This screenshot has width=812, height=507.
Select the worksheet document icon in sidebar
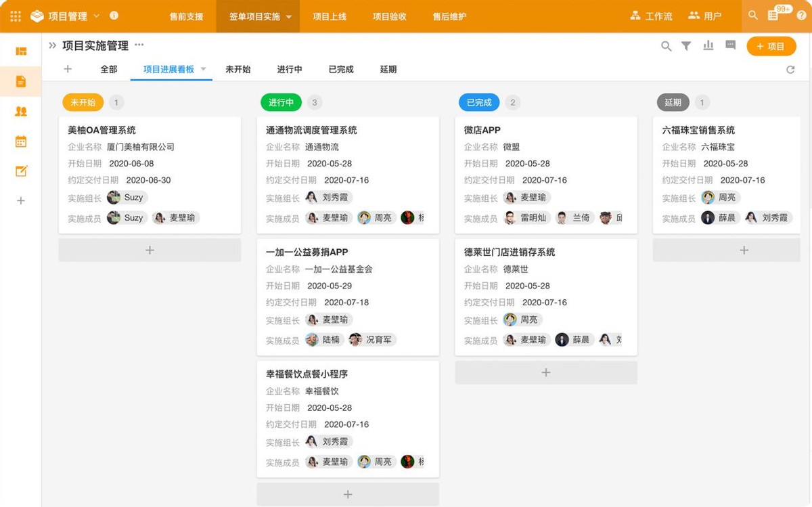(21, 80)
